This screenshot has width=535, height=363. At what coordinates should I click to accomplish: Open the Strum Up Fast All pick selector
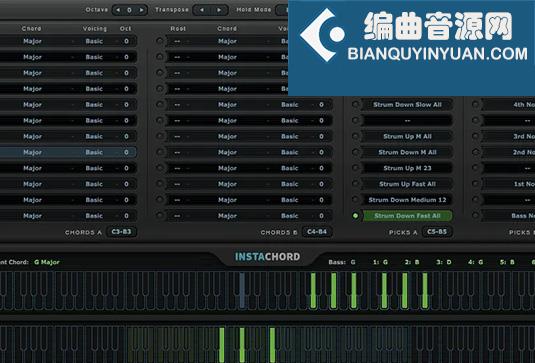407,184
